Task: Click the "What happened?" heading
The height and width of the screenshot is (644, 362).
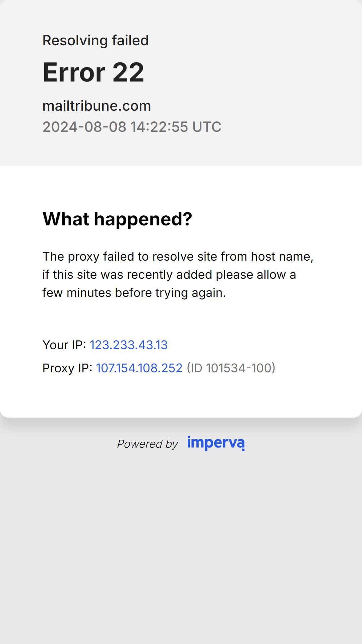Action: [117, 219]
